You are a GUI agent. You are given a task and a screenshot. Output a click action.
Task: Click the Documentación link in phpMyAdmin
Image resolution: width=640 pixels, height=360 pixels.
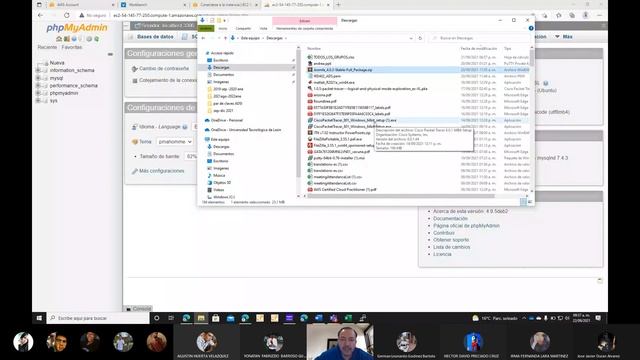[x=451, y=219]
